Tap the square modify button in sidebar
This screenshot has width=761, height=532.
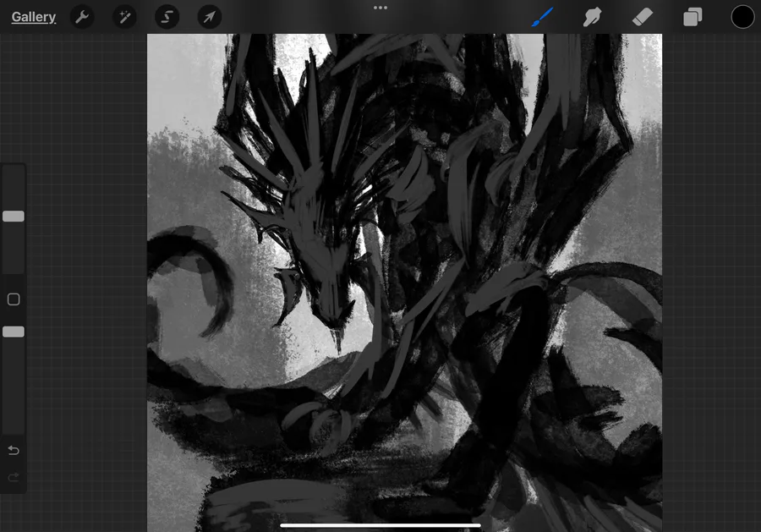pyautogui.click(x=14, y=299)
